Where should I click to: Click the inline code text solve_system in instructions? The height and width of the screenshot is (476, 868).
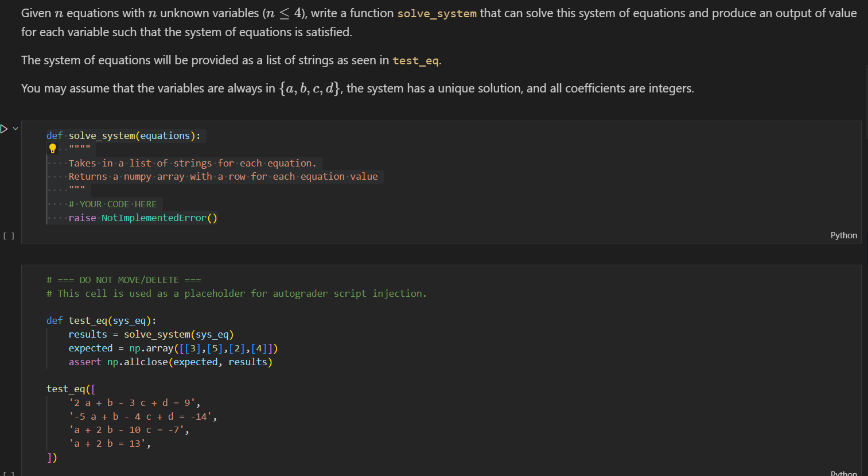pos(437,13)
